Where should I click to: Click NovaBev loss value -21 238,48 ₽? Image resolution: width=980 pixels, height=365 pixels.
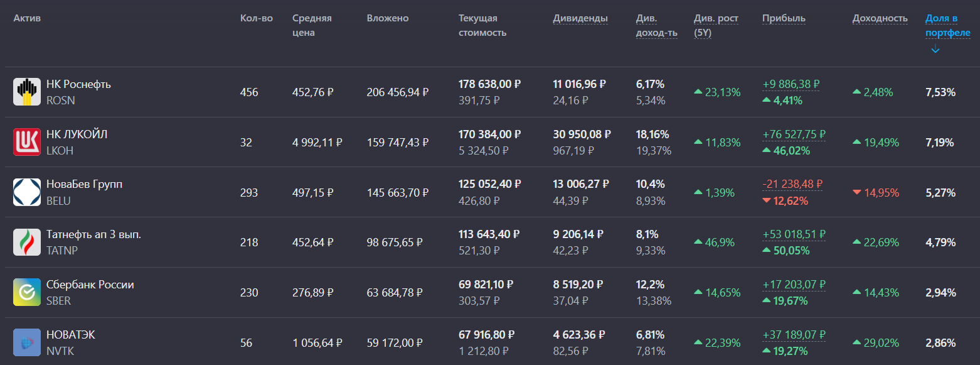[791, 184]
